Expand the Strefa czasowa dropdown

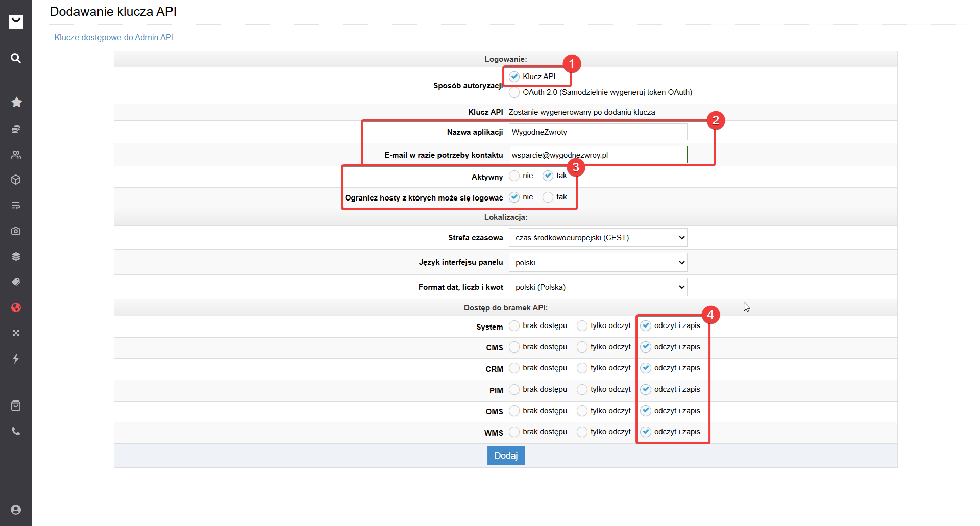598,238
